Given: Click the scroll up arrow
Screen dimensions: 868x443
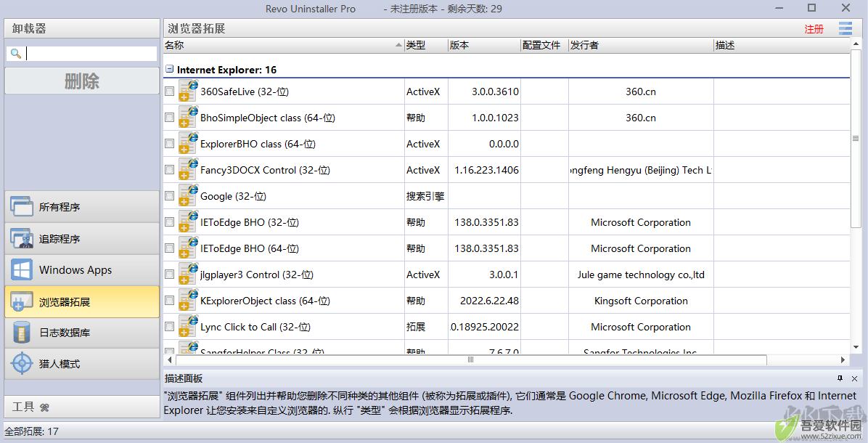Looking at the screenshot, I should tap(856, 43).
